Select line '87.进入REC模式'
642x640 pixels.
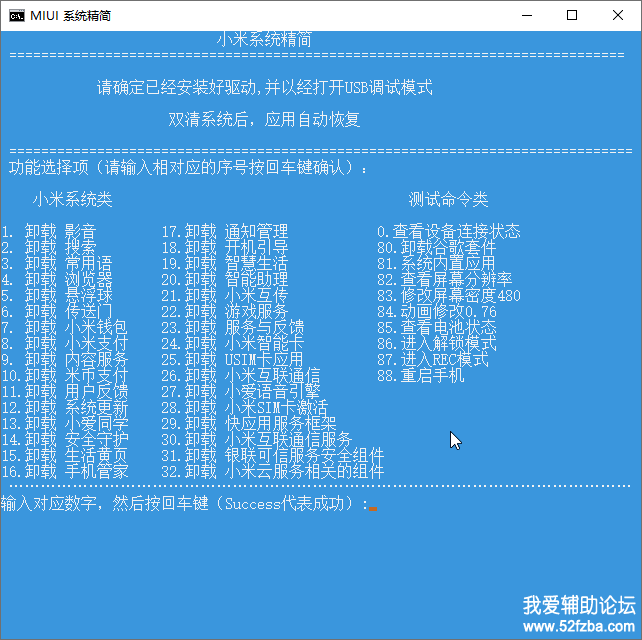433,360
